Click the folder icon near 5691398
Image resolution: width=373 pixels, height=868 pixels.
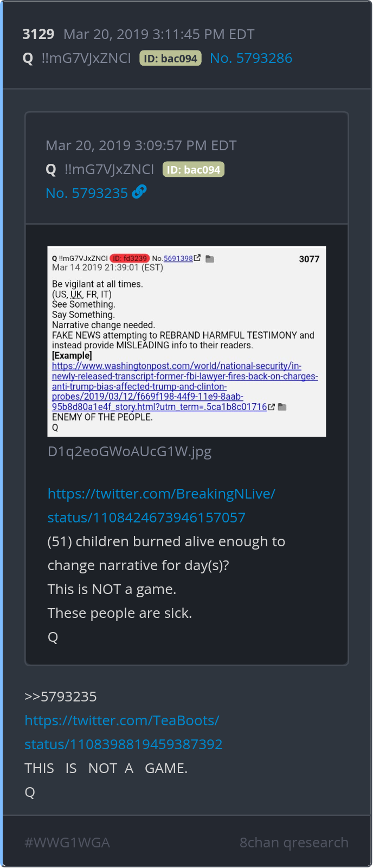(210, 259)
